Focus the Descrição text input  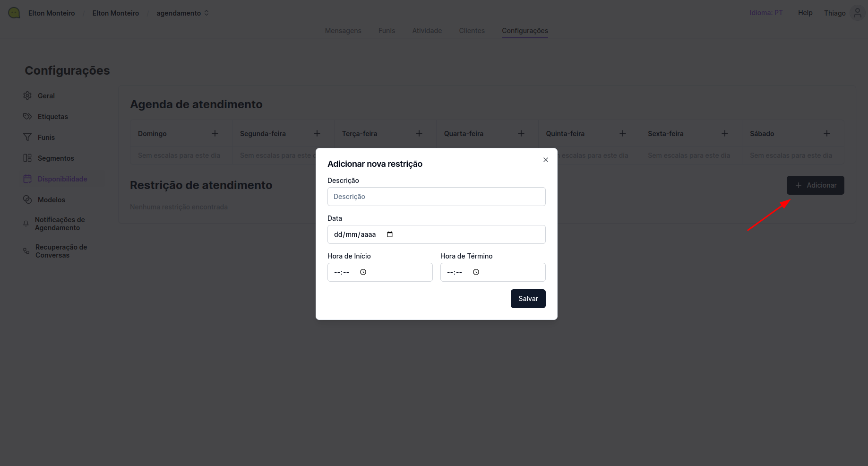click(x=436, y=197)
